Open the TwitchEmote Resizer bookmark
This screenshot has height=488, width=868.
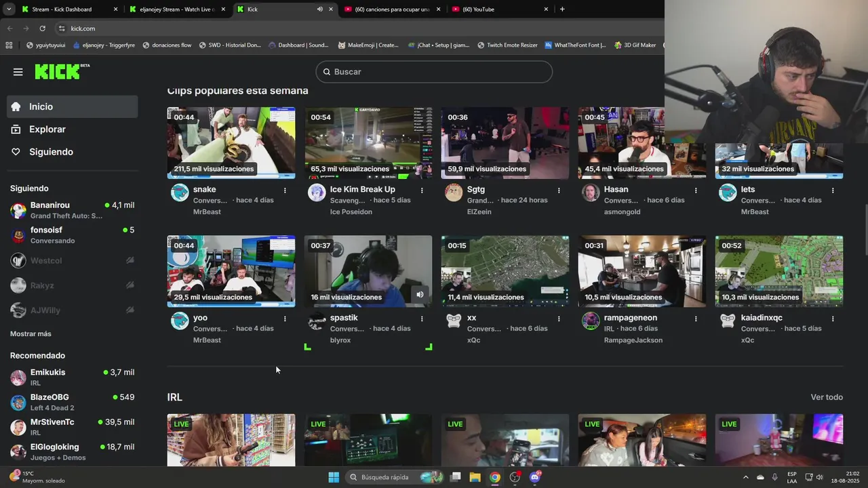tap(507, 45)
